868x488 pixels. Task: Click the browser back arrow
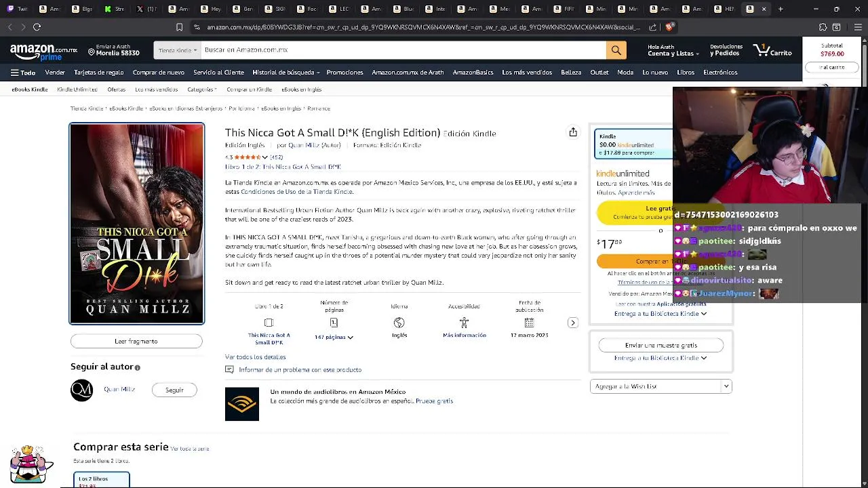point(9,27)
